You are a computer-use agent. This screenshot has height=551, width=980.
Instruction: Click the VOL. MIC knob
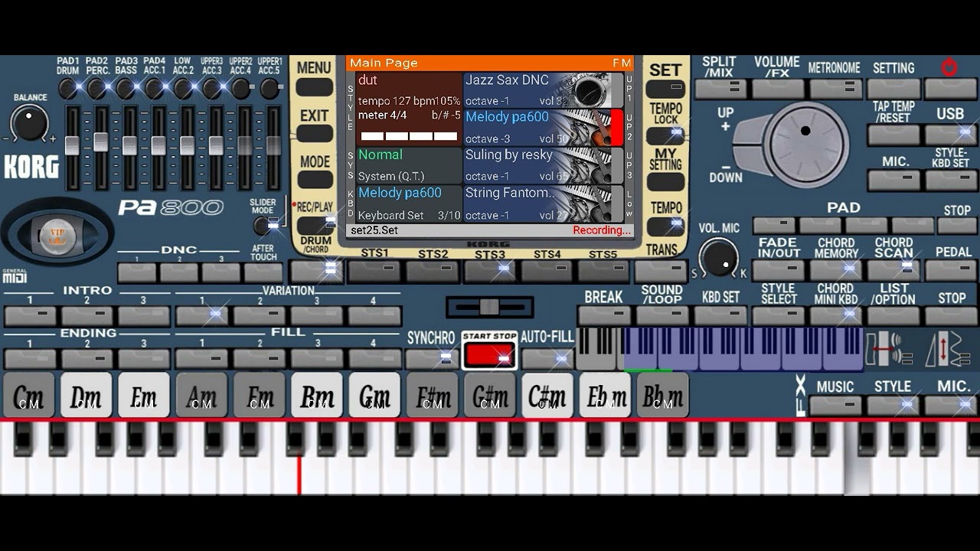coord(720,257)
